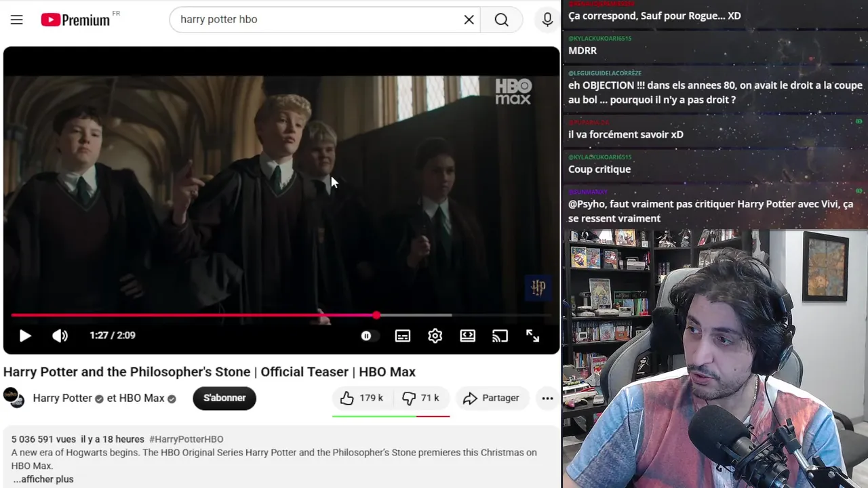Screen dimensions: 868x488
Task: Play the paused video
Action: tap(25, 335)
